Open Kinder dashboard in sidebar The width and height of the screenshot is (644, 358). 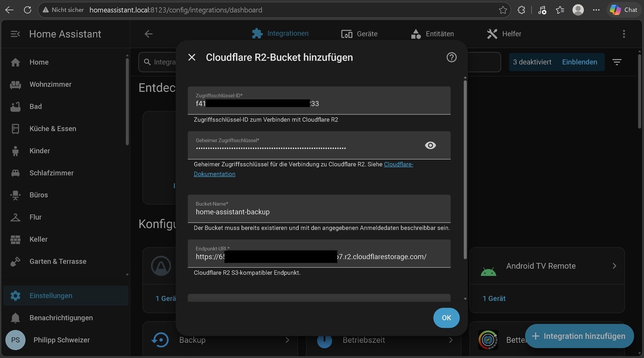(66, 151)
